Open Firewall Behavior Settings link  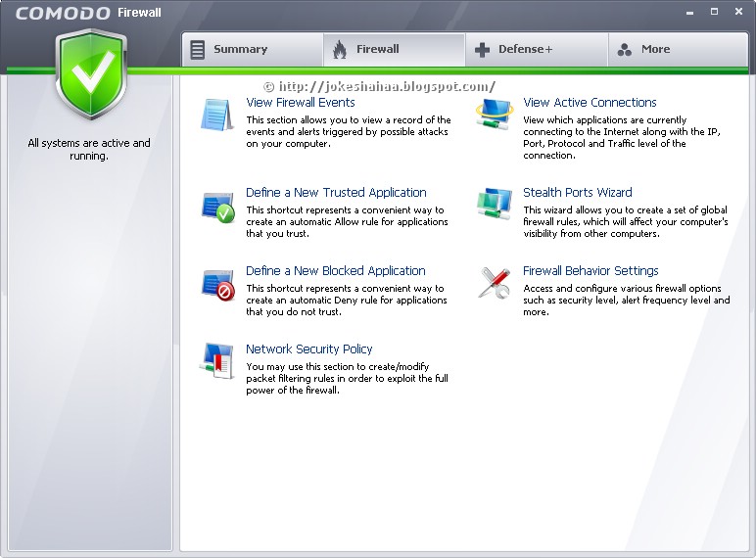[591, 271]
